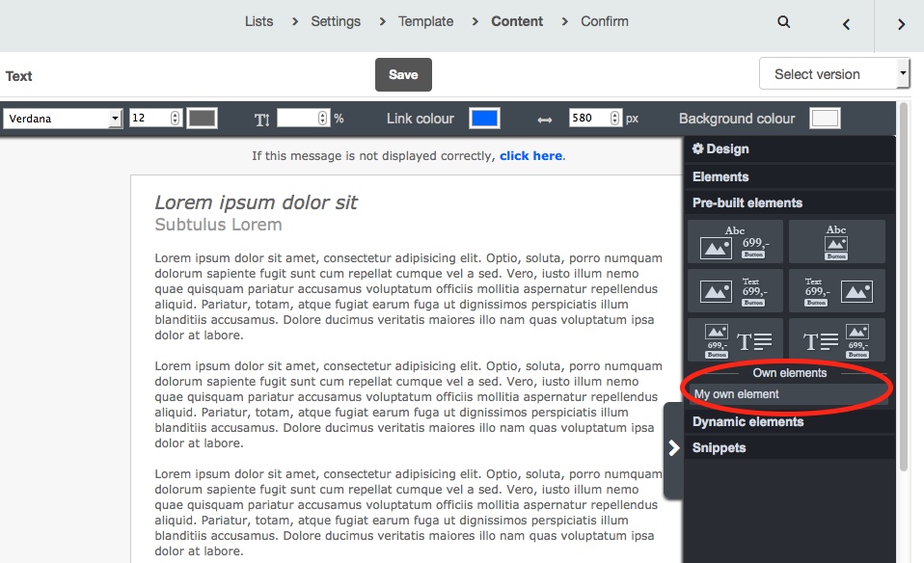This screenshot has width=924, height=563.
Task: Expand the Dynamic elements section
Action: pyautogui.click(x=747, y=421)
